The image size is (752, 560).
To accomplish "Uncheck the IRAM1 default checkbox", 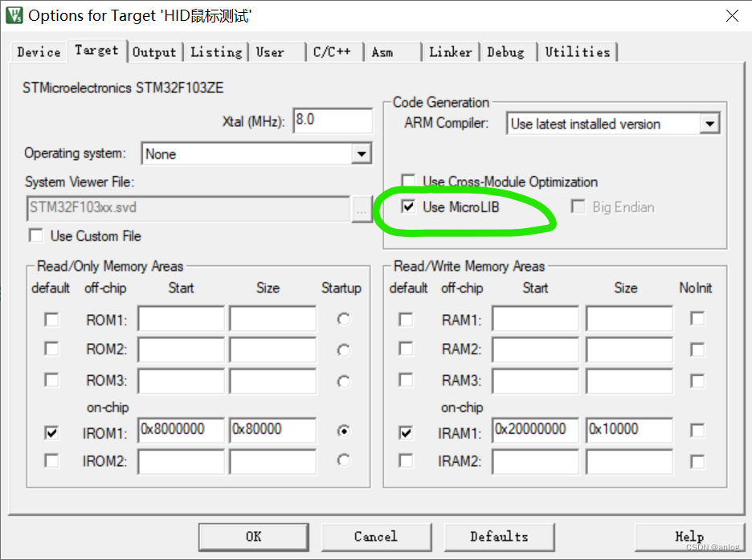I will 406,432.
